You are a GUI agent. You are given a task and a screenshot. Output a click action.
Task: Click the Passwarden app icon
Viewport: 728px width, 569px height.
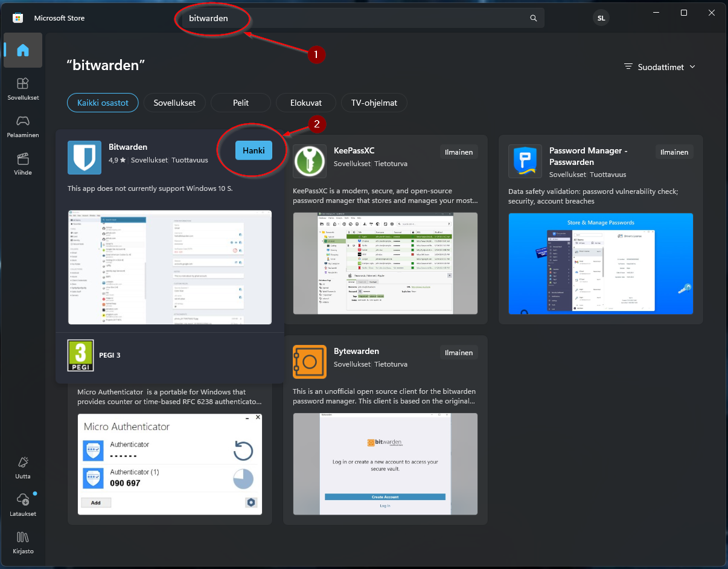point(525,161)
